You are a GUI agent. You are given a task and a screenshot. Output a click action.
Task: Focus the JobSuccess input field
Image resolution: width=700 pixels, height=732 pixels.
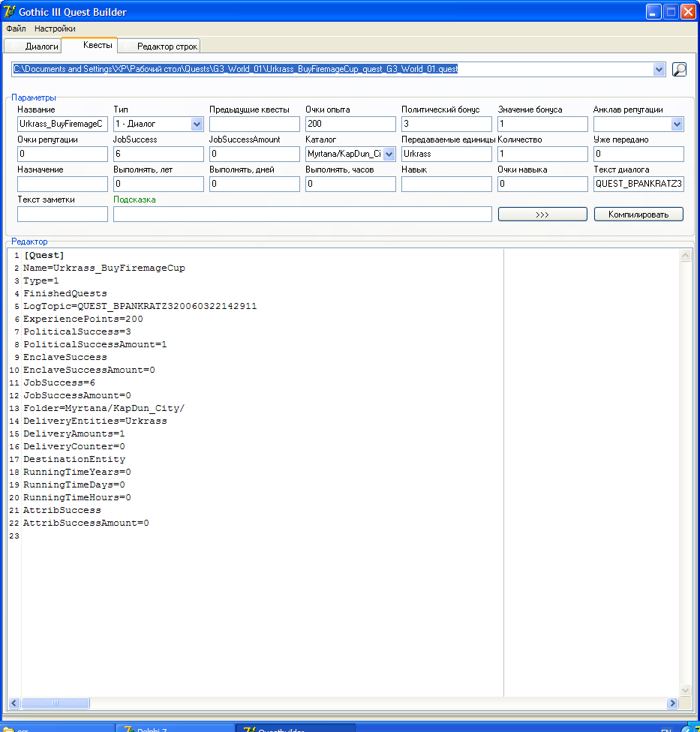click(x=158, y=154)
